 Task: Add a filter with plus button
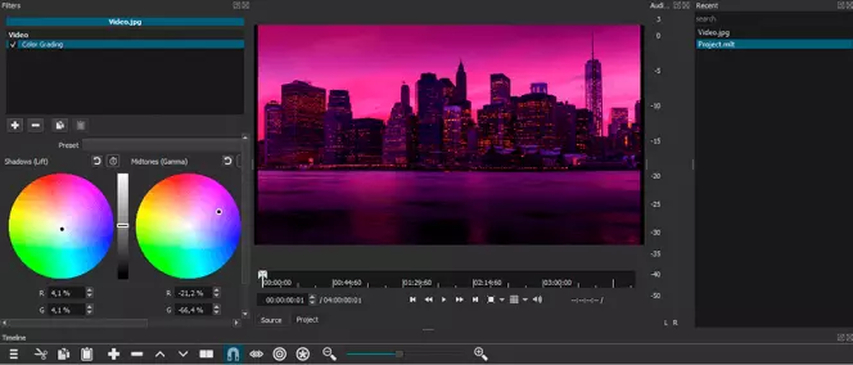pyautogui.click(x=15, y=125)
